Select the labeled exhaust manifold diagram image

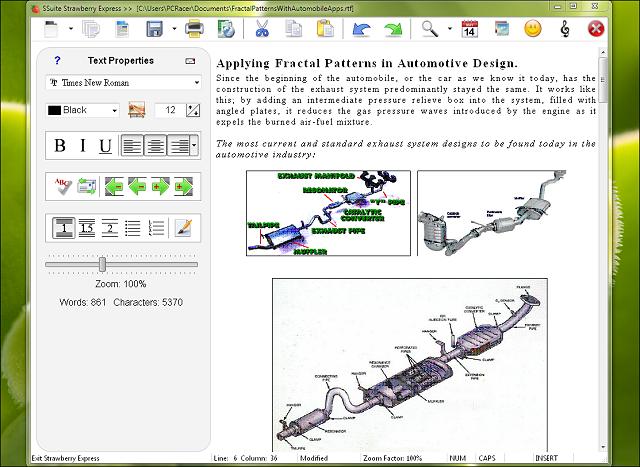click(329, 213)
